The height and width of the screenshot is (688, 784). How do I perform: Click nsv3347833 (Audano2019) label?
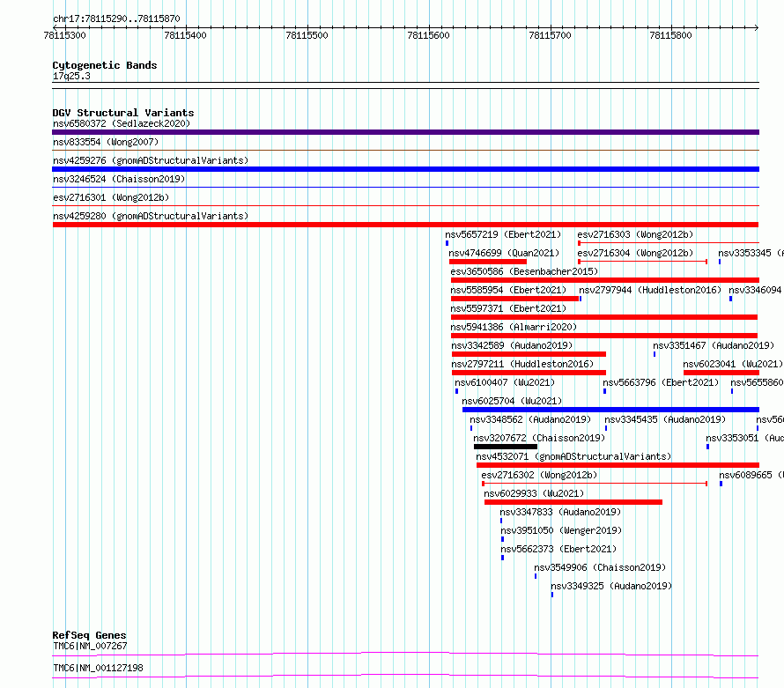pyautogui.click(x=560, y=512)
